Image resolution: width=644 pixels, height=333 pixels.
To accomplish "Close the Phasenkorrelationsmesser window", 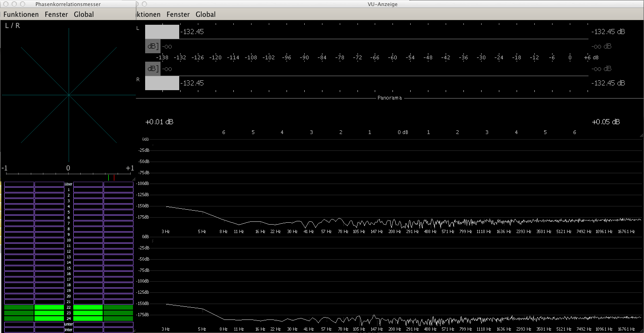I will [x=6, y=4].
